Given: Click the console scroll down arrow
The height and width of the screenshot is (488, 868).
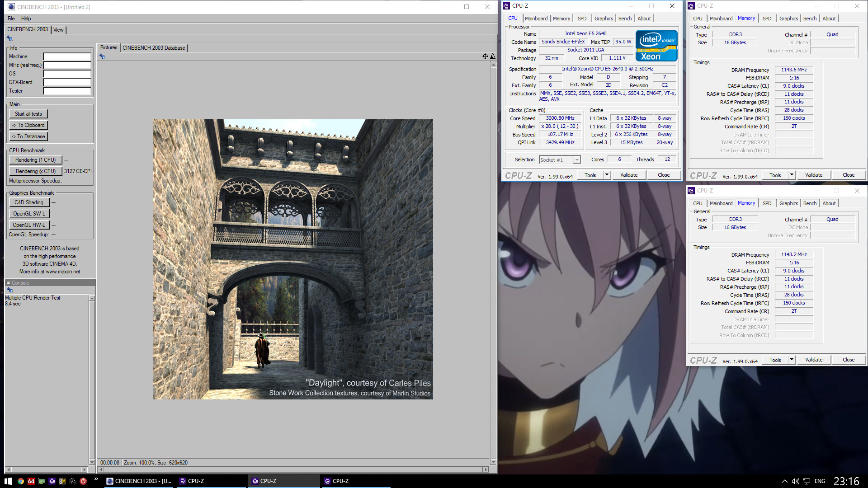Looking at the screenshot, I should (x=92, y=462).
